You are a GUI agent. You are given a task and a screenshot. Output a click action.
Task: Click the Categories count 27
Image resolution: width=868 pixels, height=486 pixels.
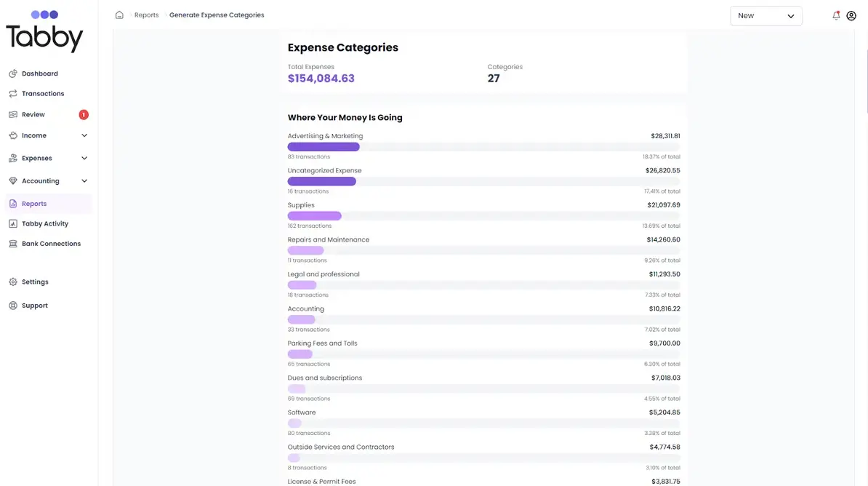(493, 78)
